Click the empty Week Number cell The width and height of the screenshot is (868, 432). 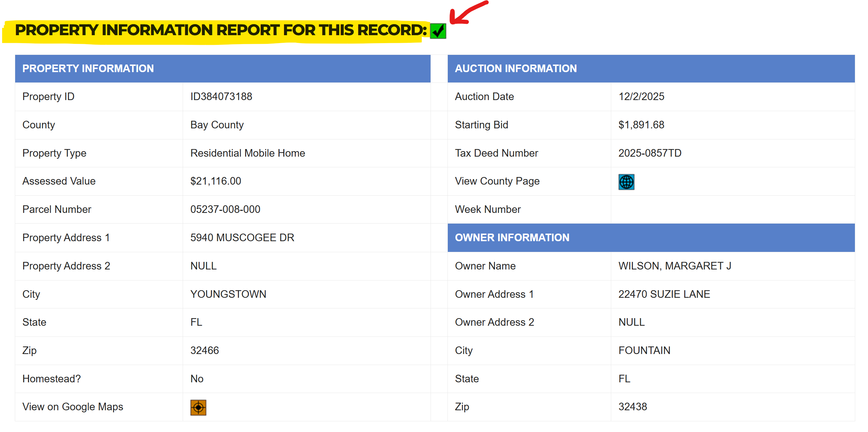732,209
